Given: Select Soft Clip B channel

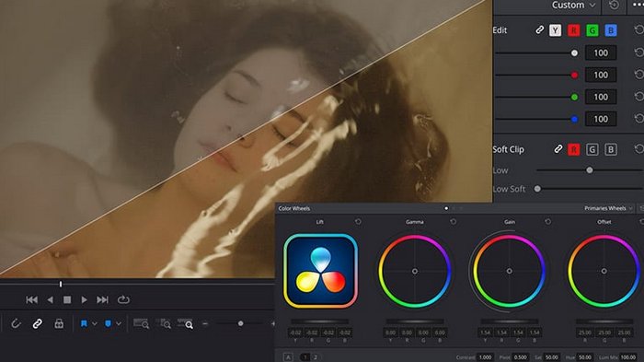Looking at the screenshot, I should (x=611, y=150).
